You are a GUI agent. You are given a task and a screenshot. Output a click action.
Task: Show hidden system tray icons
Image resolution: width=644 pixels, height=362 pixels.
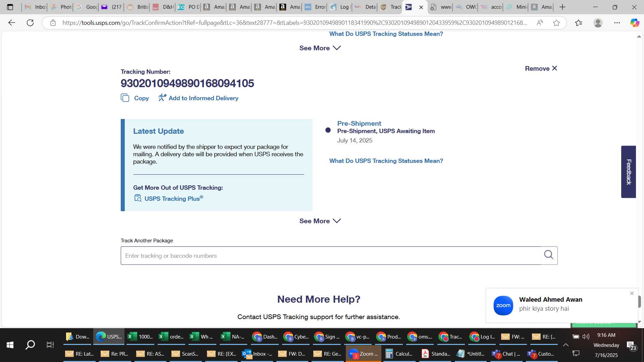[x=566, y=345]
